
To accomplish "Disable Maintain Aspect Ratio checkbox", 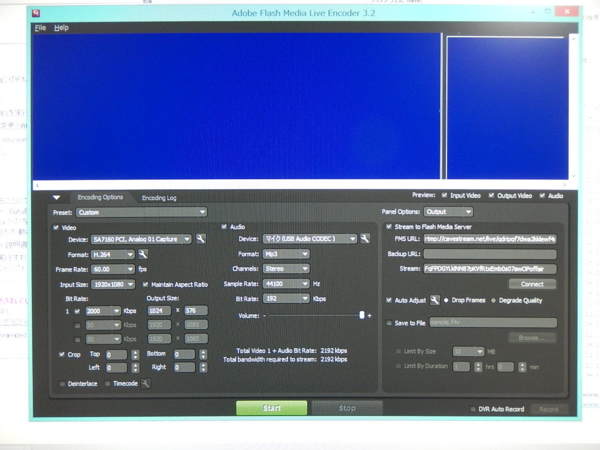I will click(x=145, y=284).
